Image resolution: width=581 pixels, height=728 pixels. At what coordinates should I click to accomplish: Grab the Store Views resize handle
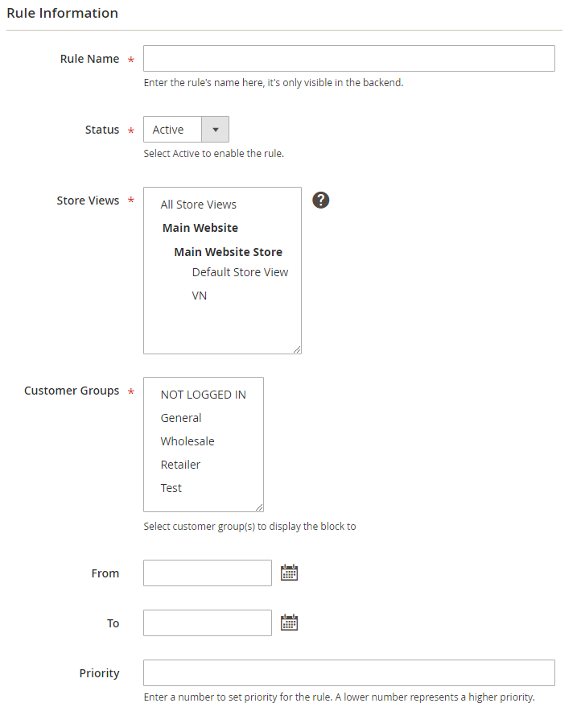pyautogui.click(x=297, y=350)
